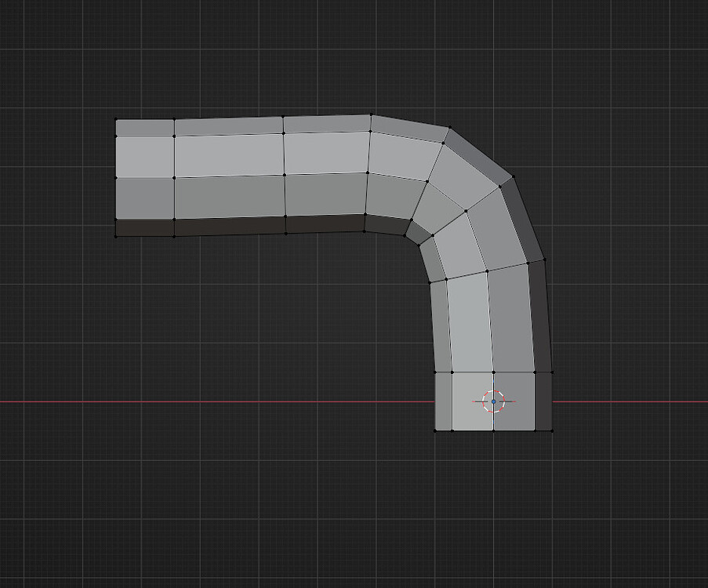
Task: Select the lightest face at the pipe's left end
Action: pos(145,158)
